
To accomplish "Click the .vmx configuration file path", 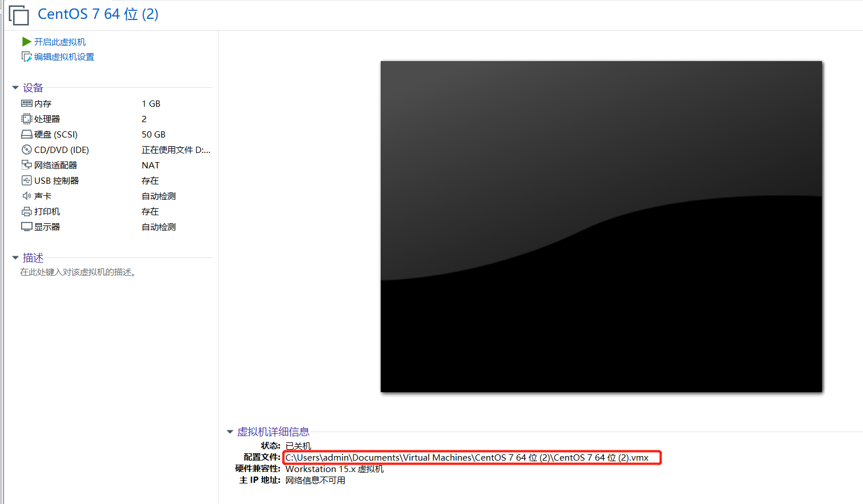I will 467,457.
